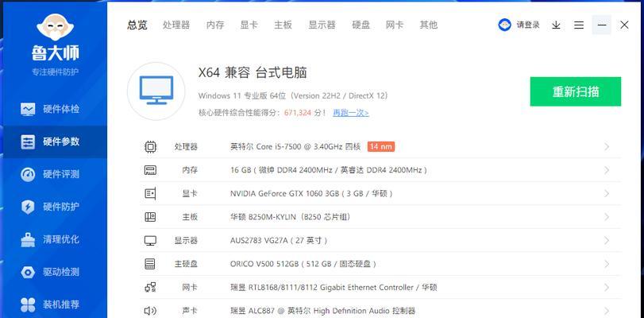Viewport: 644px width, 318px height.
Task: Open 硬件防护 in the sidebar
Action: (x=53, y=207)
